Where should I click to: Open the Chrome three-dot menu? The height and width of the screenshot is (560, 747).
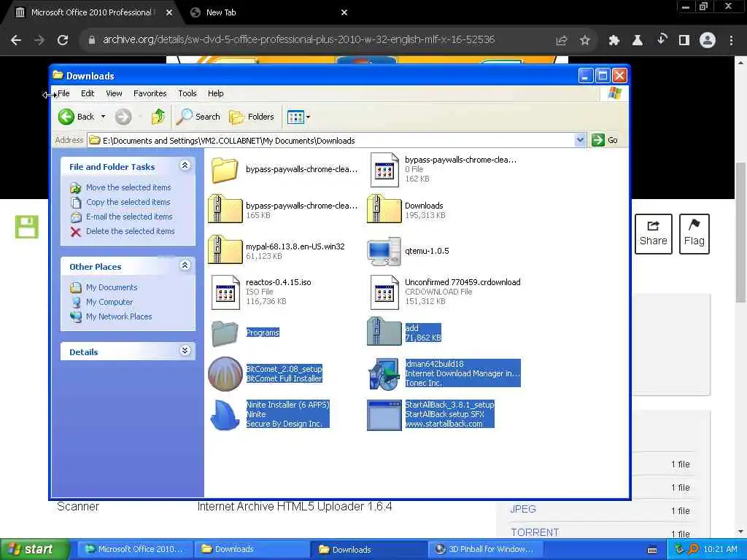(x=731, y=41)
